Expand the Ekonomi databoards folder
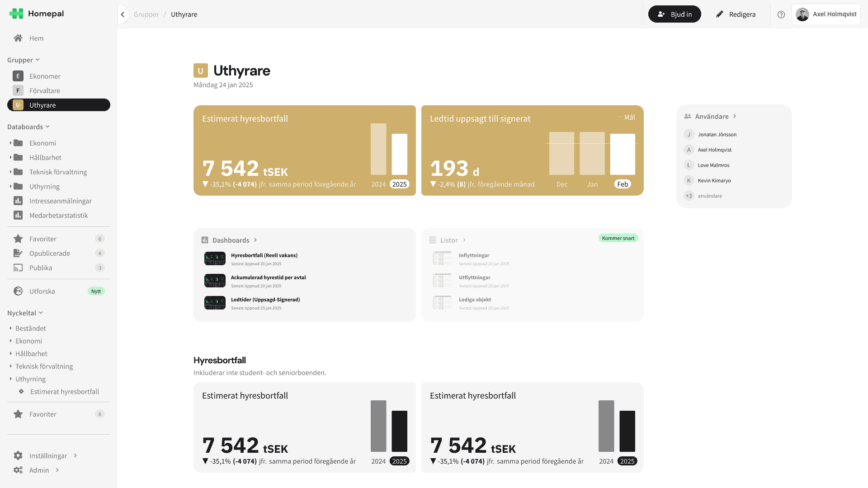 coord(10,143)
